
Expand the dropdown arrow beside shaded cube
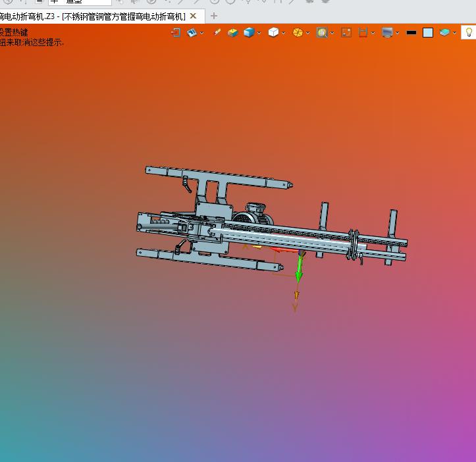coord(259,33)
